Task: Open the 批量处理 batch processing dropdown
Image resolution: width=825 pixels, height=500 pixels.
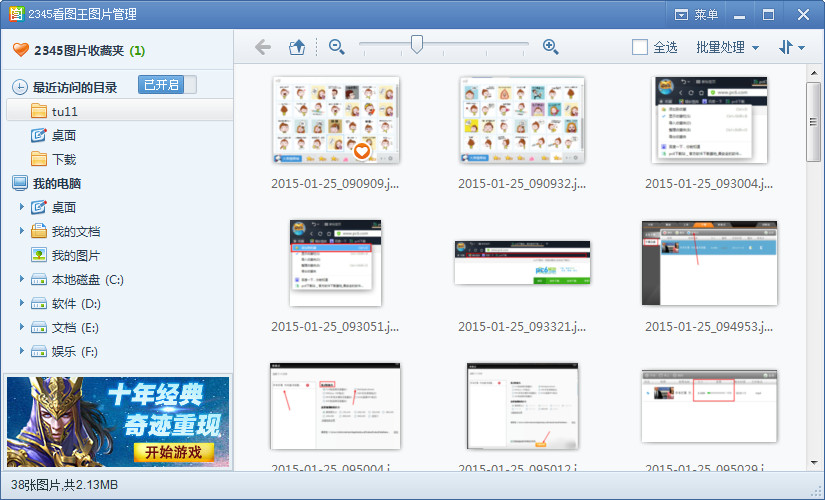Action: point(727,47)
